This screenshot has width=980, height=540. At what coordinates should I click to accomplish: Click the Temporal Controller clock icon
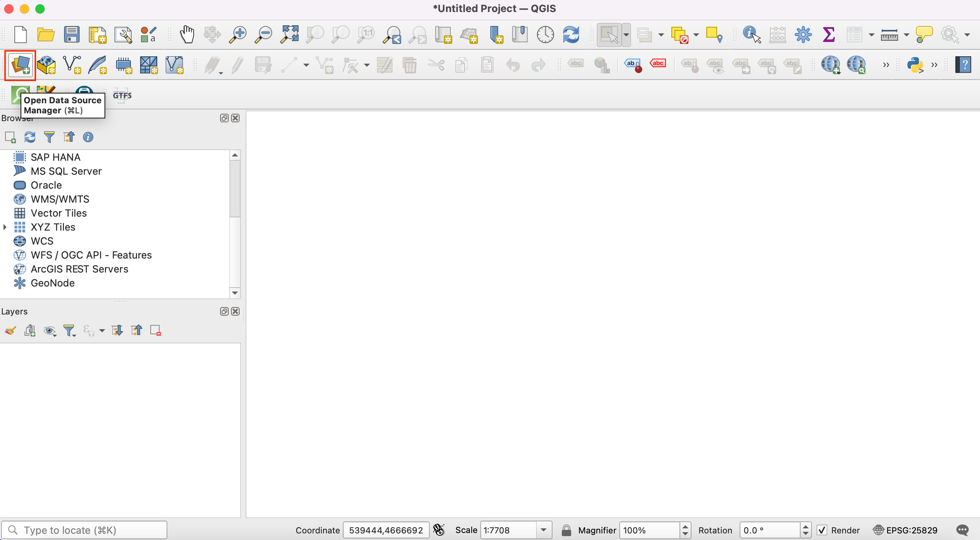(x=545, y=35)
